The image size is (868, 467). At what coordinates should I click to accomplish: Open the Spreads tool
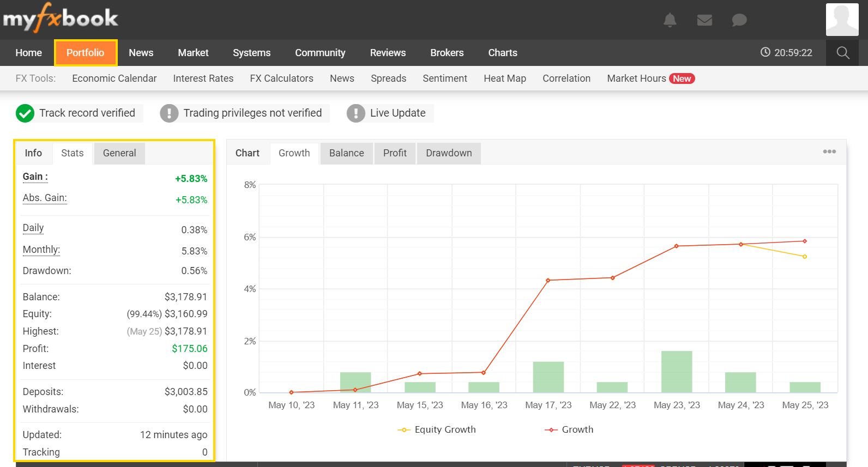(x=389, y=78)
